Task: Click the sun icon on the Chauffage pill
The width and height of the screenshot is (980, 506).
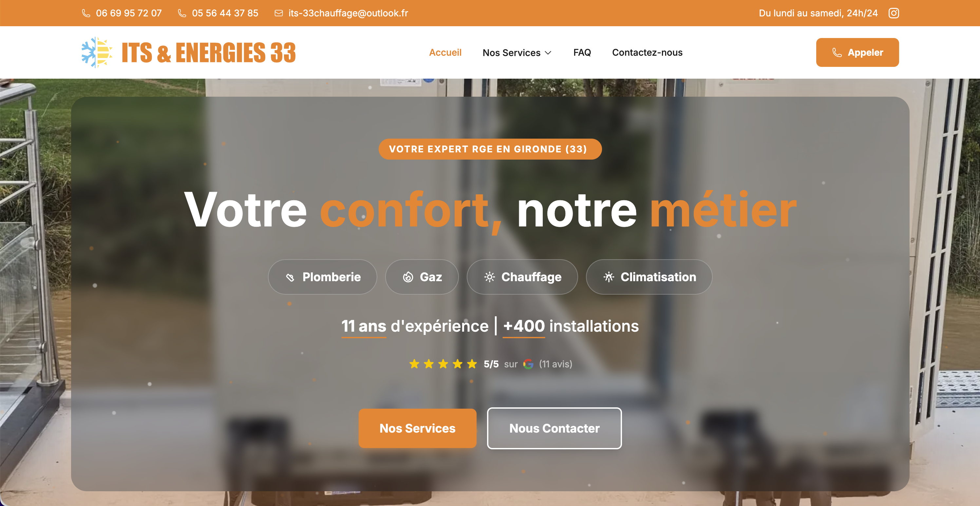Action: point(489,277)
